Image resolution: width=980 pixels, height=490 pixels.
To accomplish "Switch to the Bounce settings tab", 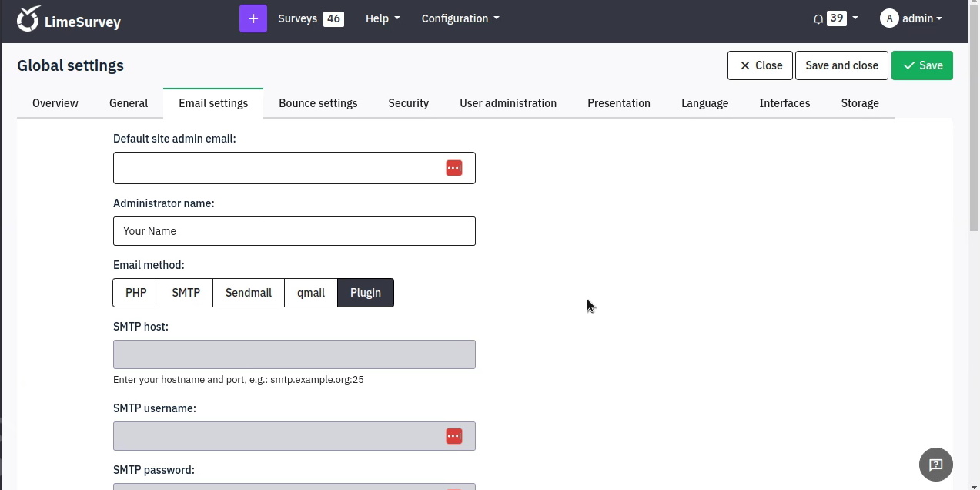I will (318, 103).
